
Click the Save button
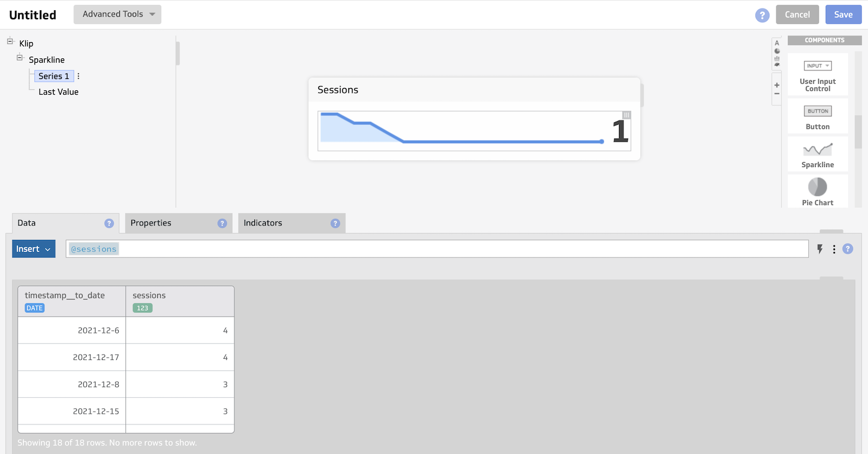coord(843,14)
